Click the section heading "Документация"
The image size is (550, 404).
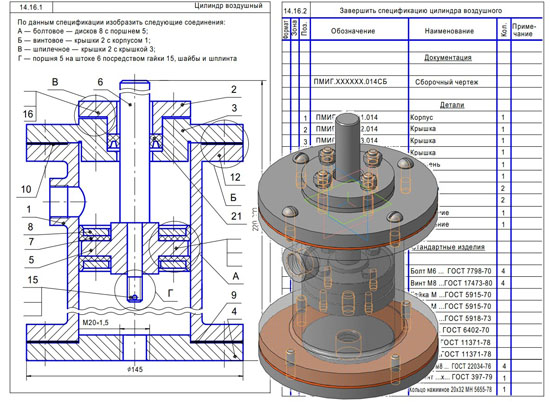pos(448,58)
